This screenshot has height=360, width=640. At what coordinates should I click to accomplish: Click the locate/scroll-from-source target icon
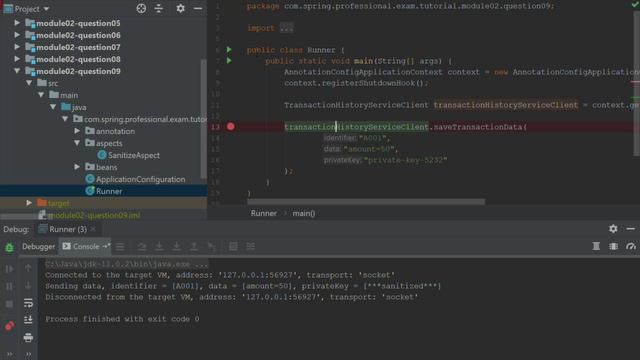(x=141, y=9)
